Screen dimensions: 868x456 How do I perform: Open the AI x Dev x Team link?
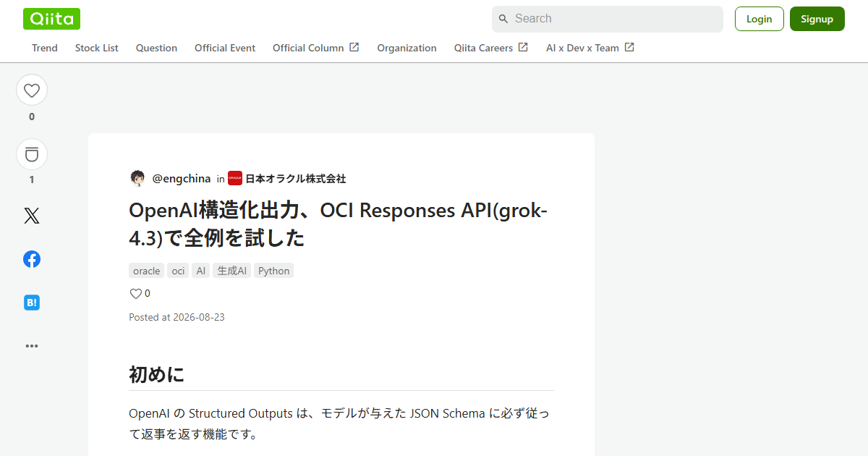[590, 48]
